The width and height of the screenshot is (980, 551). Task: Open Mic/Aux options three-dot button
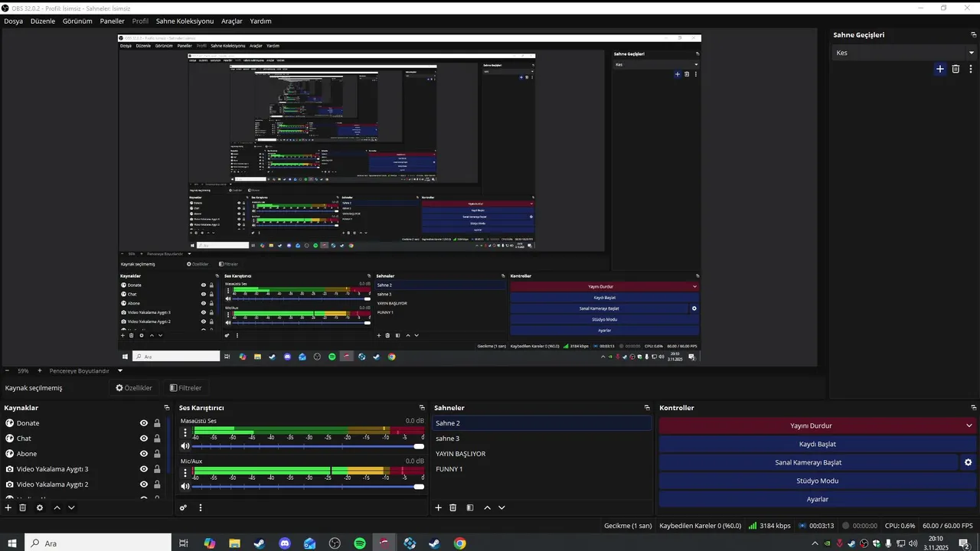pyautogui.click(x=185, y=472)
